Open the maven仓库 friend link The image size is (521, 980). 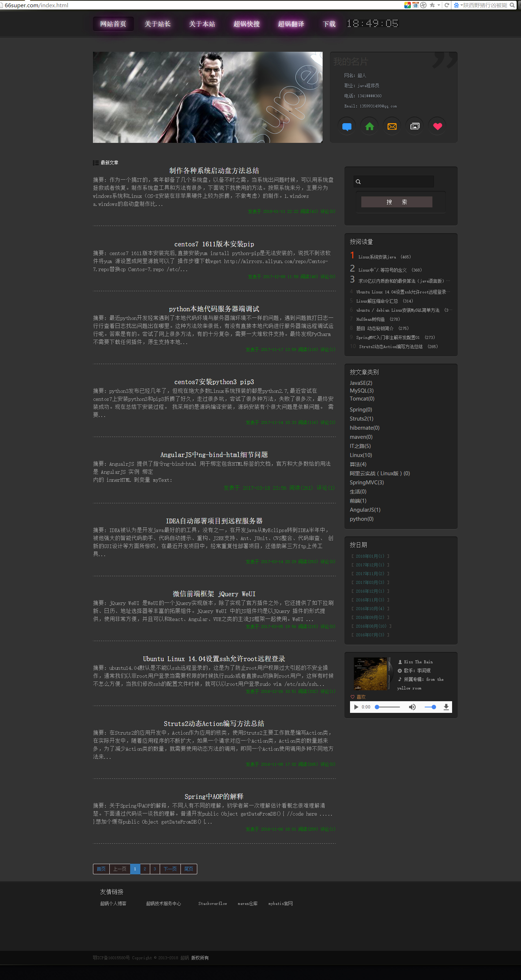click(247, 903)
